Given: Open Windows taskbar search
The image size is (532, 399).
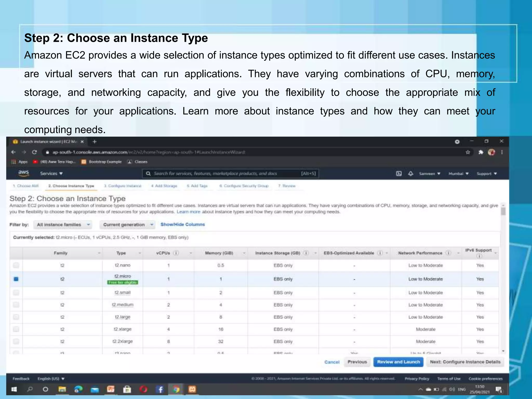Looking at the screenshot, I should click(30, 389).
